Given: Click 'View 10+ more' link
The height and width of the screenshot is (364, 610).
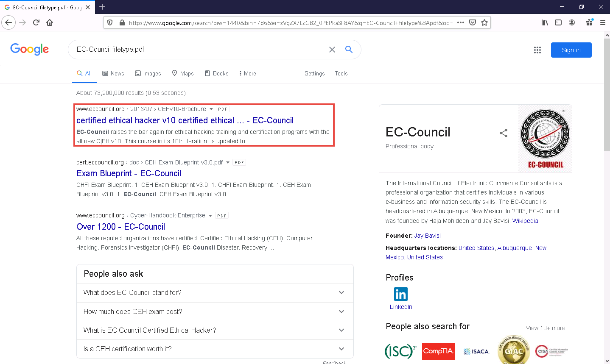Looking at the screenshot, I should coord(546,328).
